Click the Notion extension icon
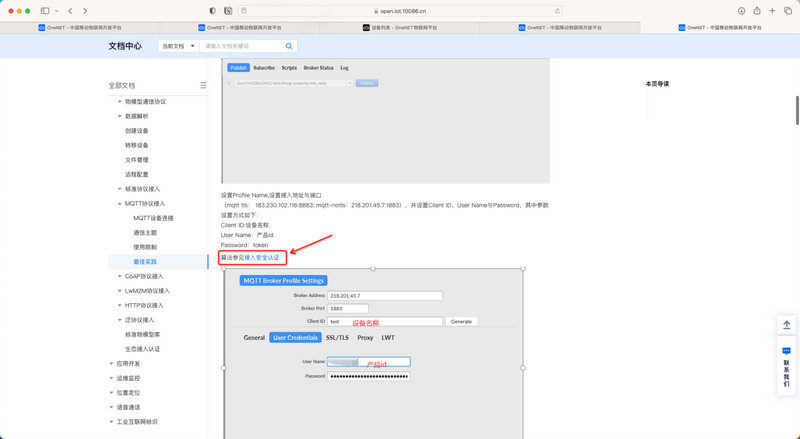 point(228,11)
